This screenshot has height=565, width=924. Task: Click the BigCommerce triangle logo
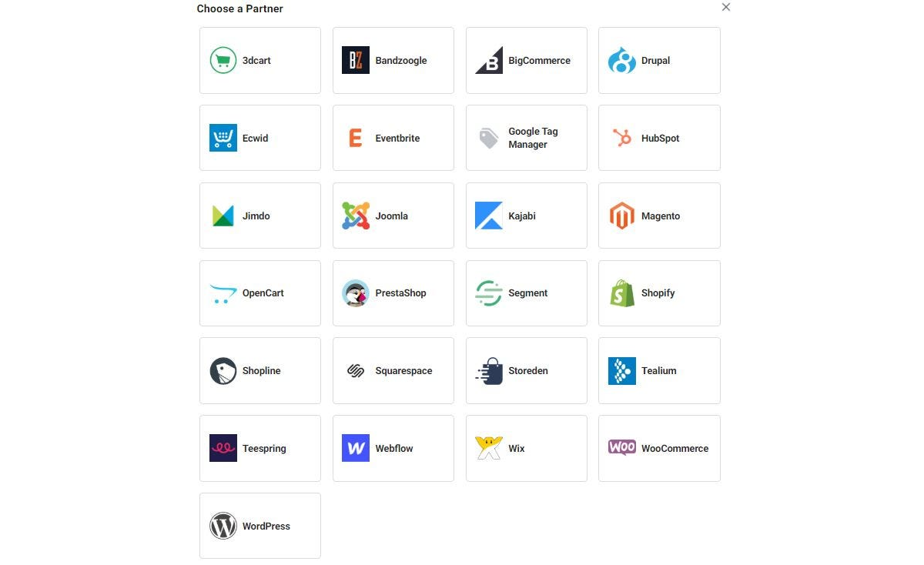tap(489, 60)
